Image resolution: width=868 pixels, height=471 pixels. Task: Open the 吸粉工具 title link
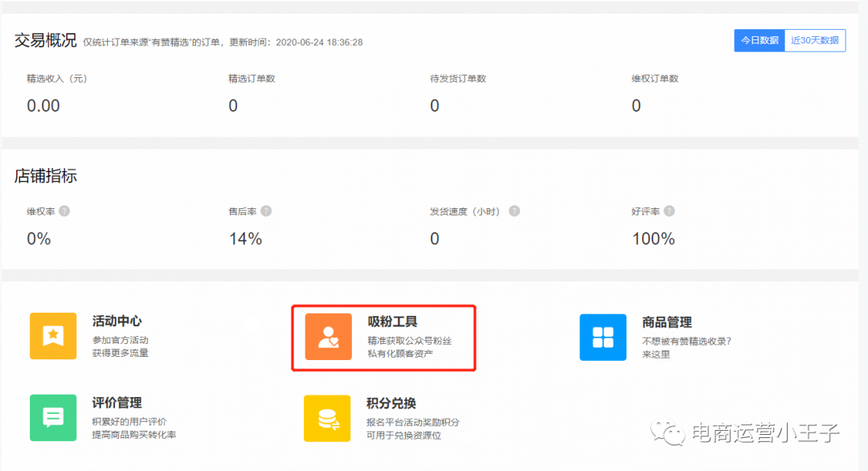[392, 322]
